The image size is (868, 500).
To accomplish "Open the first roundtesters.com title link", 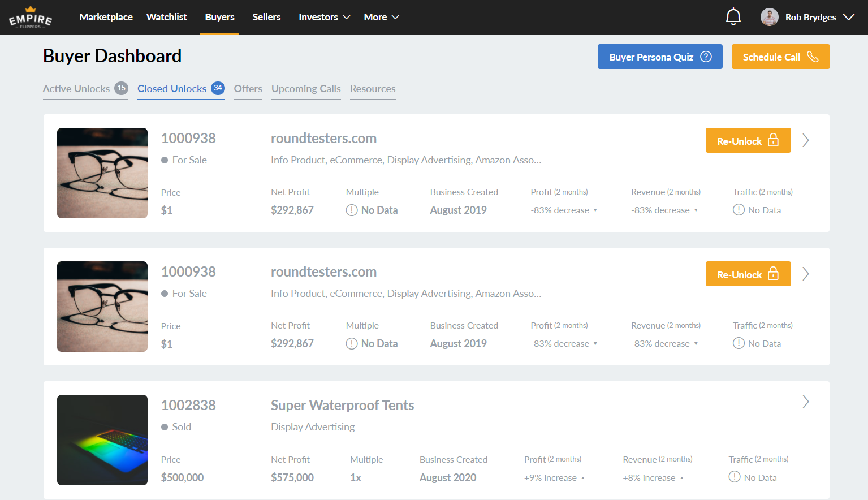I will [323, 139].
